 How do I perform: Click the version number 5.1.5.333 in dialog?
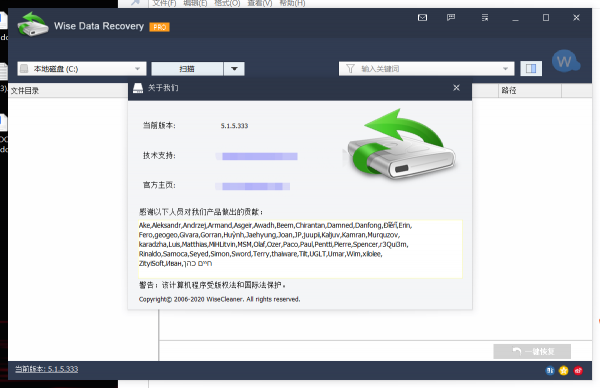click(234, 126)
